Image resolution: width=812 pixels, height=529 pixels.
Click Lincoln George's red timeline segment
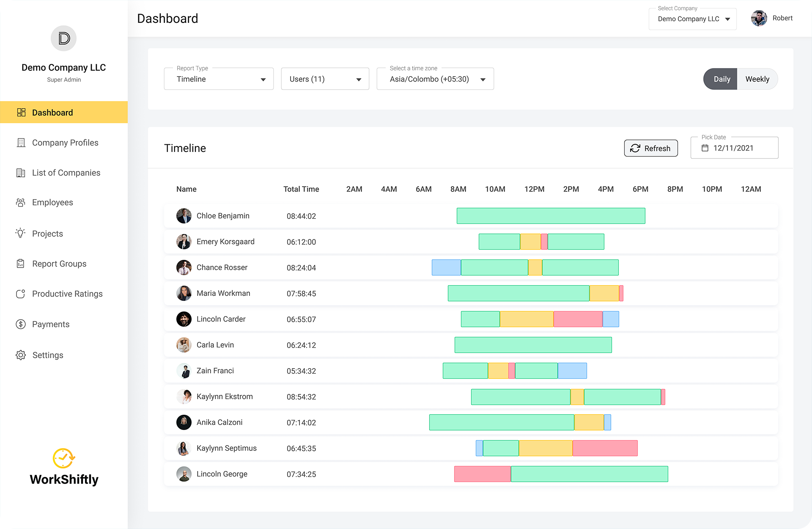482,474
